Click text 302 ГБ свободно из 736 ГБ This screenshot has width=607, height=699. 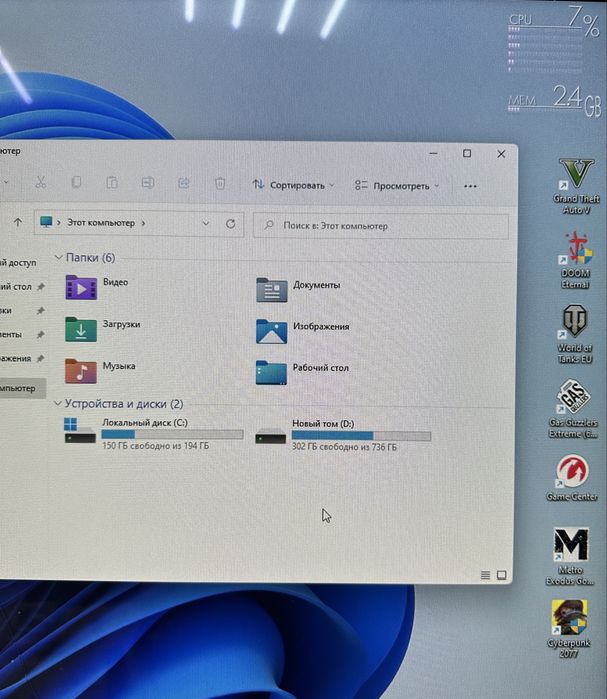pyautogui.click(x=344, y=447)
